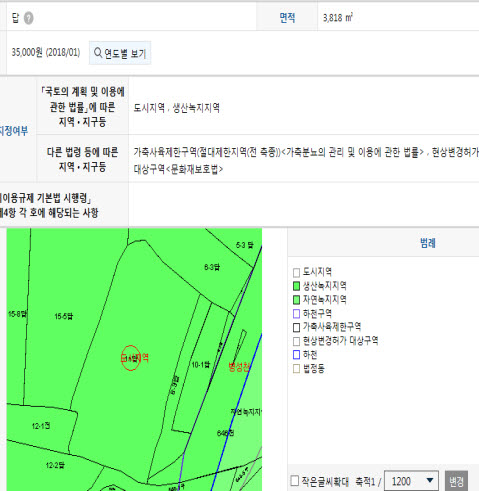The width and height of the screenshot is (479, 491).
Task: Click the 하천 blue legend box
Action: click(x=296, y=355)
